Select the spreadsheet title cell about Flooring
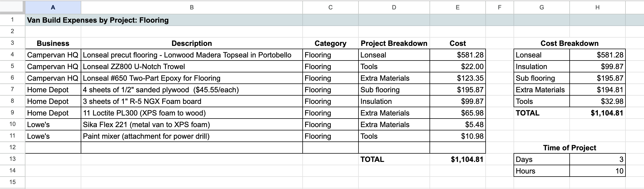The height and width of the screenshot is (189, 644). tap(98, 20)
